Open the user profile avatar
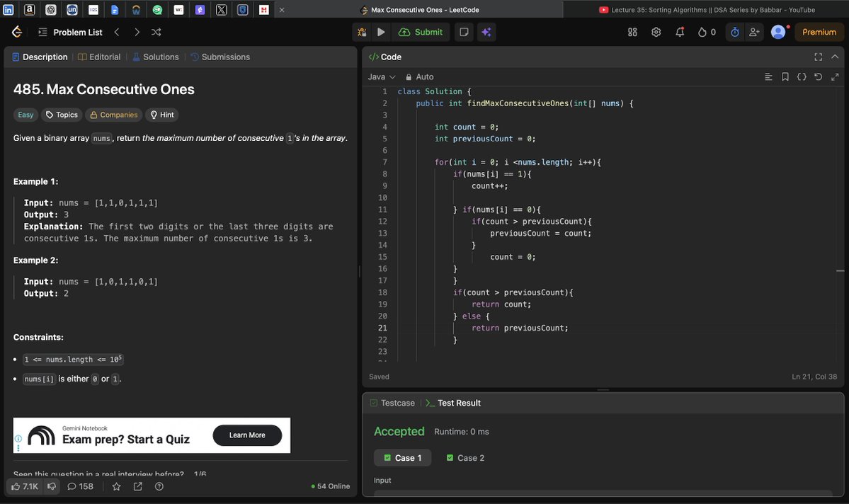 pos(778,32)
